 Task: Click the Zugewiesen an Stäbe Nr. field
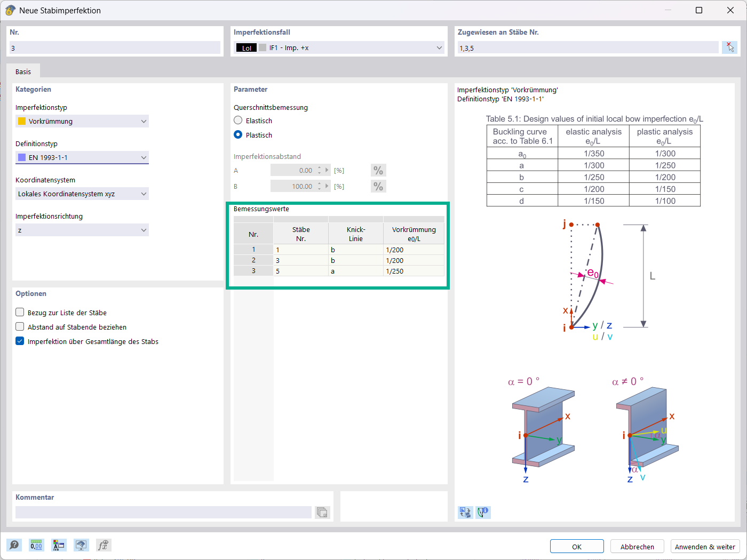[588, 47]
